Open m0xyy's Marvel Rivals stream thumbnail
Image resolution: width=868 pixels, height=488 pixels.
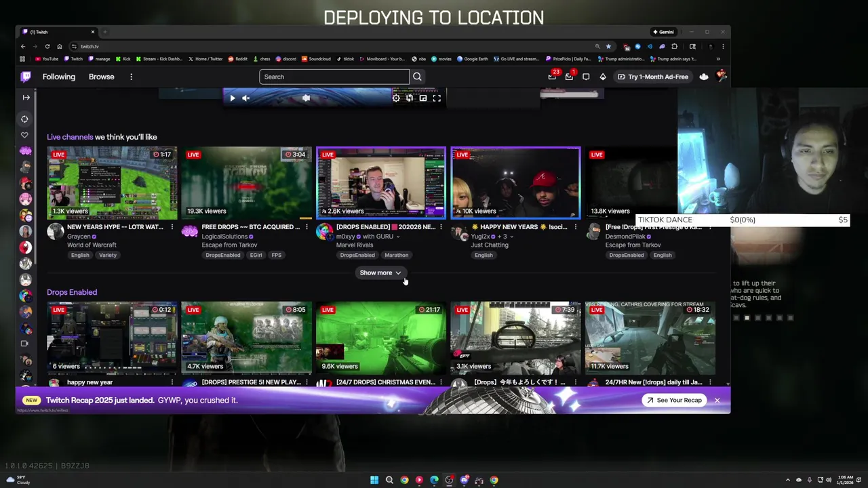point(381,183)
